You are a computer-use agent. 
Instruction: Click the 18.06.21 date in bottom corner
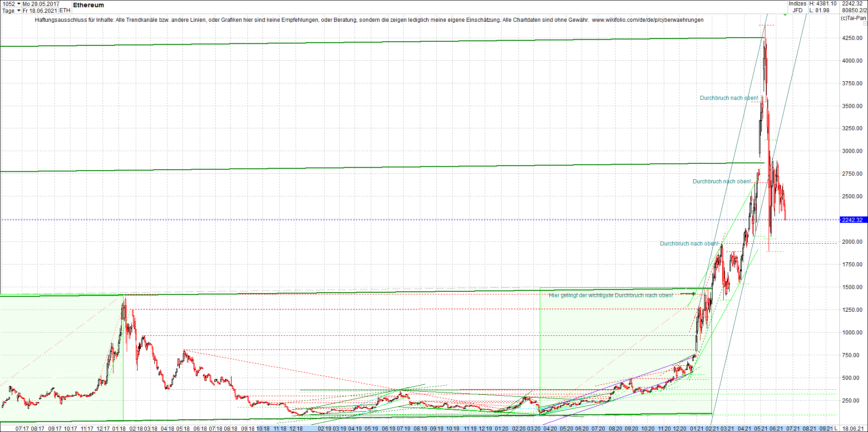(x=853, y=428)
